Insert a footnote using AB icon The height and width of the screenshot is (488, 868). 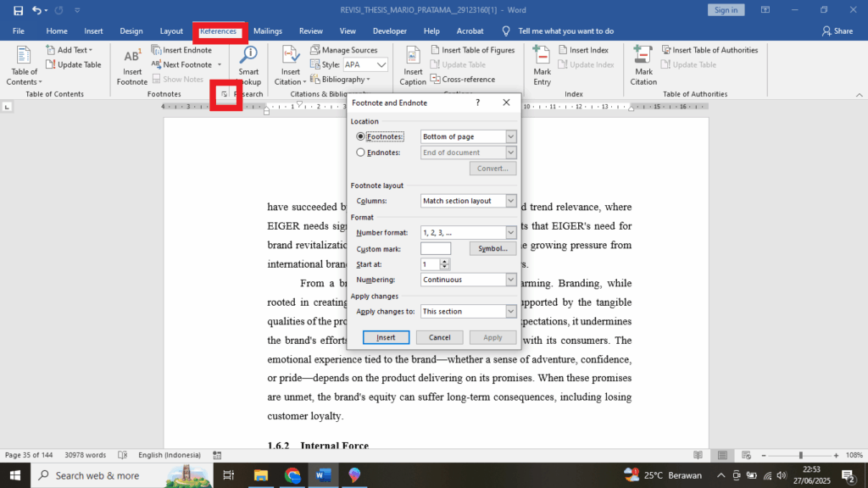click(131, 66)
